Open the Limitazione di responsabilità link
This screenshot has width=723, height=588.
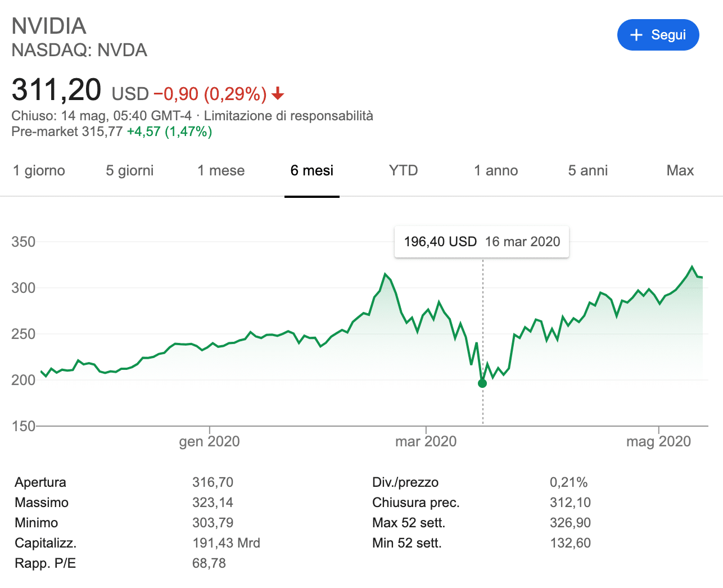click(288, 116)
